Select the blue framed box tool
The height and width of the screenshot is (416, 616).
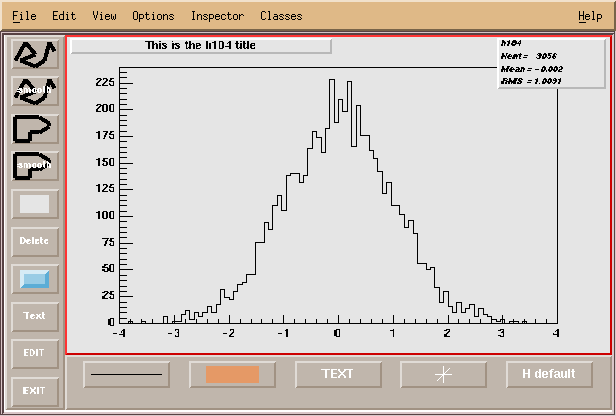click(34, 279)
